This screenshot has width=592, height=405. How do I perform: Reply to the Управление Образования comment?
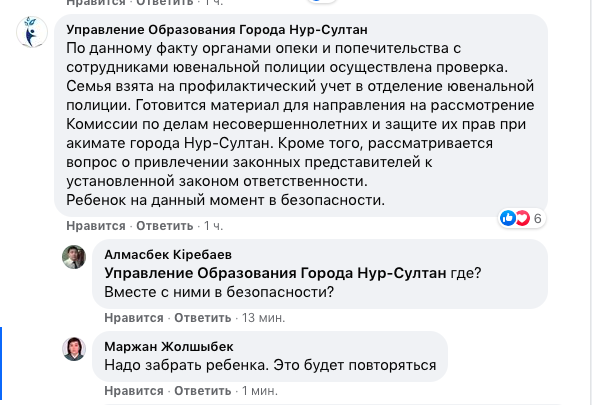[x=165, y=226]
